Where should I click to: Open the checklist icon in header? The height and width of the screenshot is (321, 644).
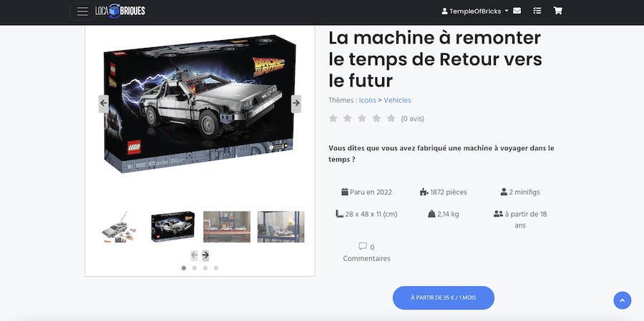(537, 11)
